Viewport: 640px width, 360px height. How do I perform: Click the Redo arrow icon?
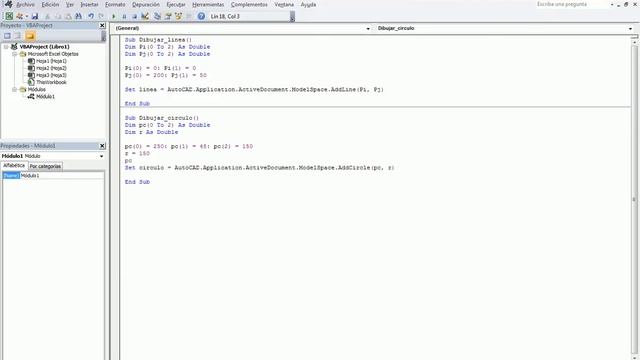[x=101, y=16]
